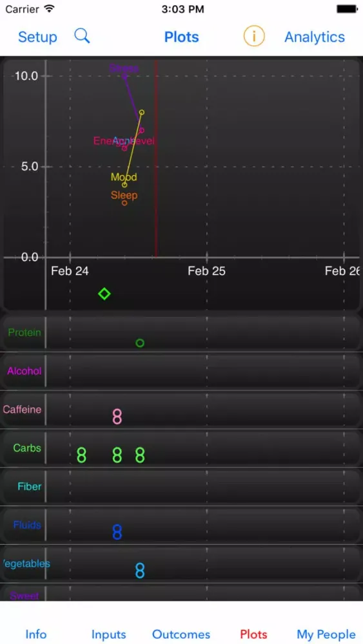Click the Plots title in header
The width and height of the screenshot is (363, 644).
[181, 37]
